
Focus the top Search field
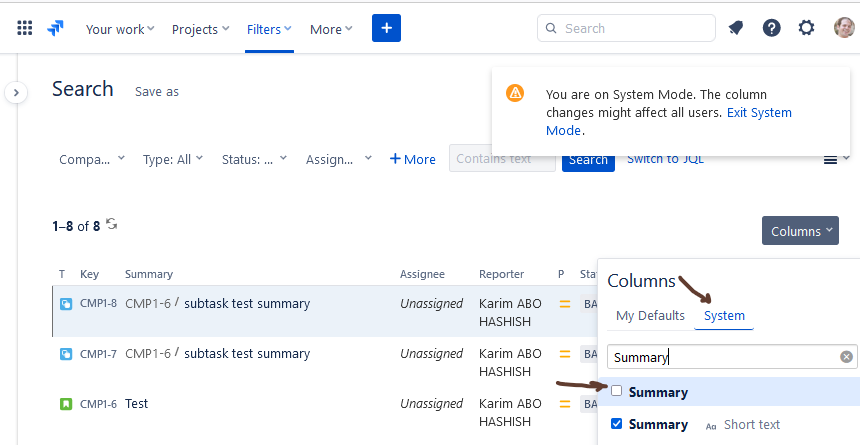tap(626, 28)
